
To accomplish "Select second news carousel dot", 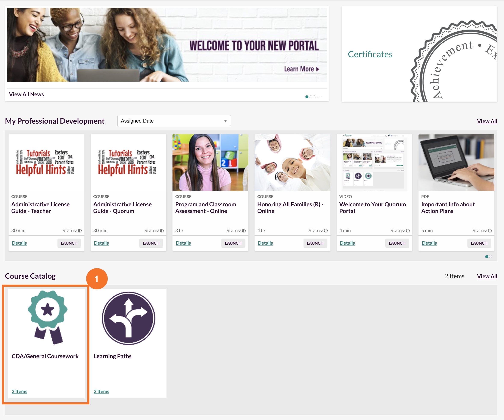I will point(311,97).
